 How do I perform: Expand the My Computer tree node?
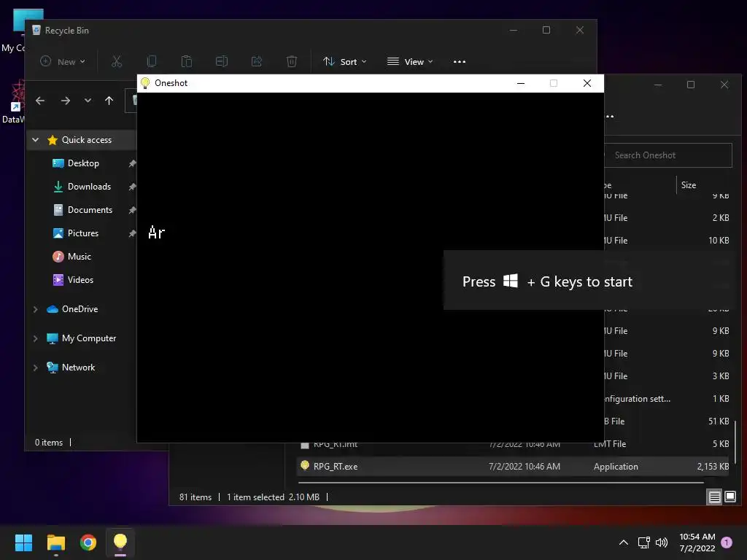coord(35,338)
